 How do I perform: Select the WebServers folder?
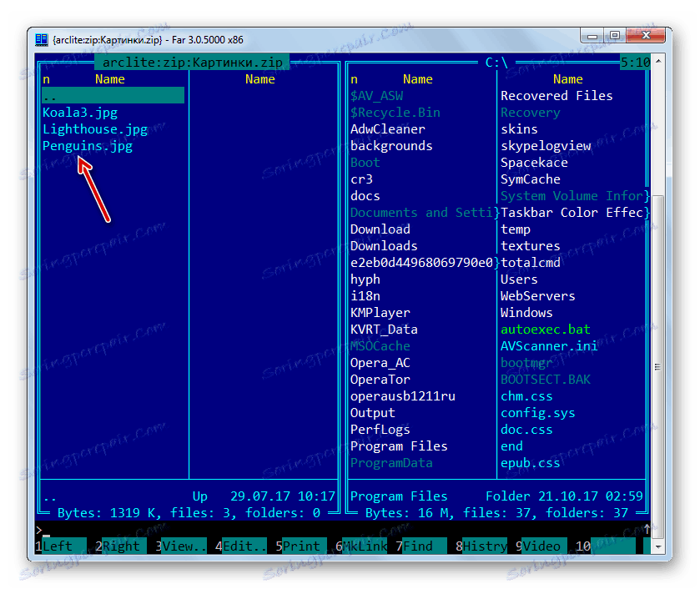click(538, 296)
